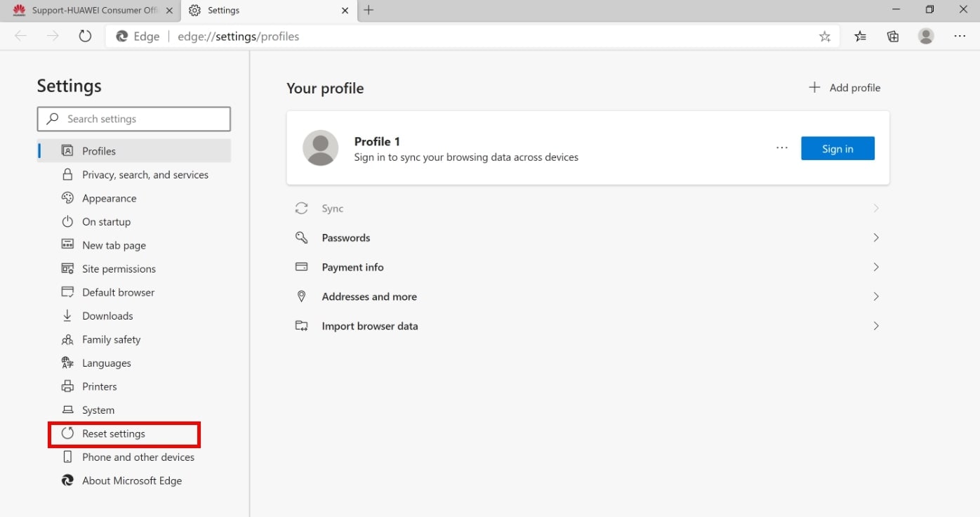The width and height of the screenshot is (980, 517).
Task: Click the On startup power icon
Action: click(67, 221)
